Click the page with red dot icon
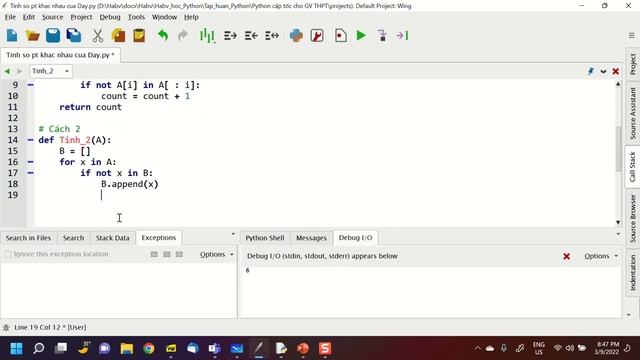 [x=340, y=36]
